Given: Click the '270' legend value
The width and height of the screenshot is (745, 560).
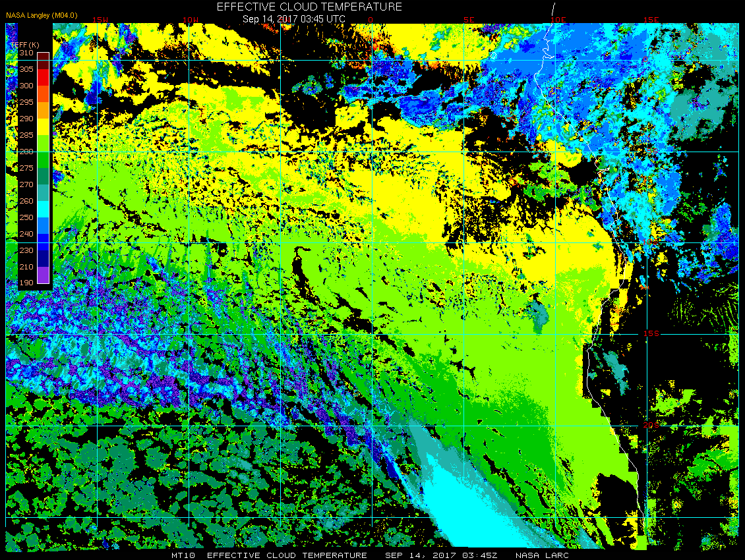Looking at the screenshot, I should 26,184.
